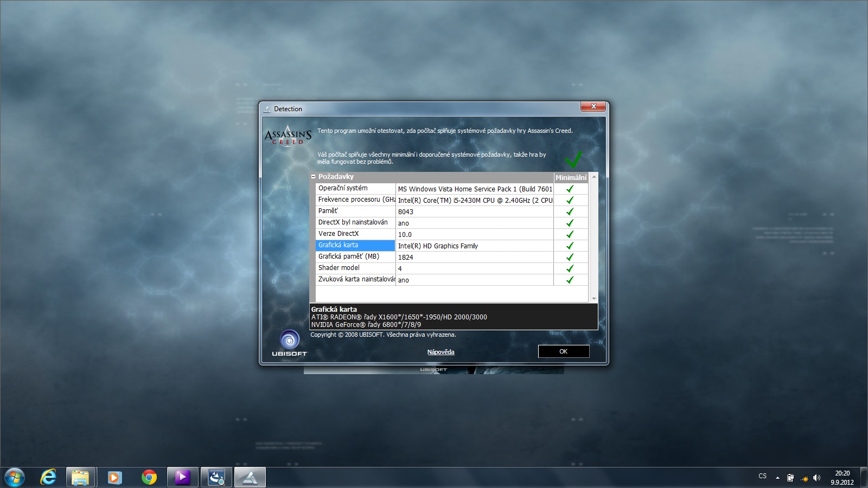Click the OK button
This screenshot has width=868, height=488.
(564, 351)
